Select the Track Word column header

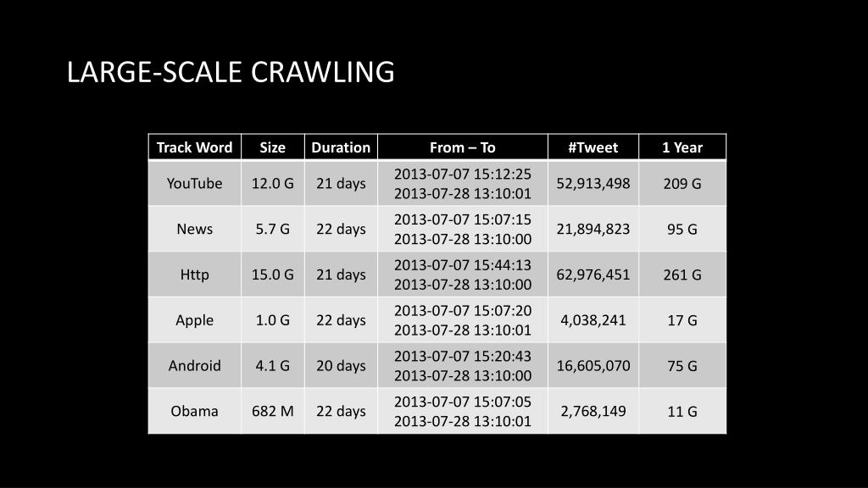(x=194, y=147)
